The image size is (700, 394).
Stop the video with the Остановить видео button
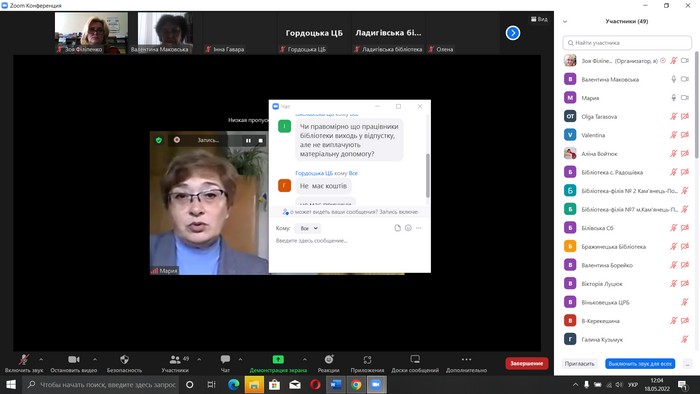point(74,363)
